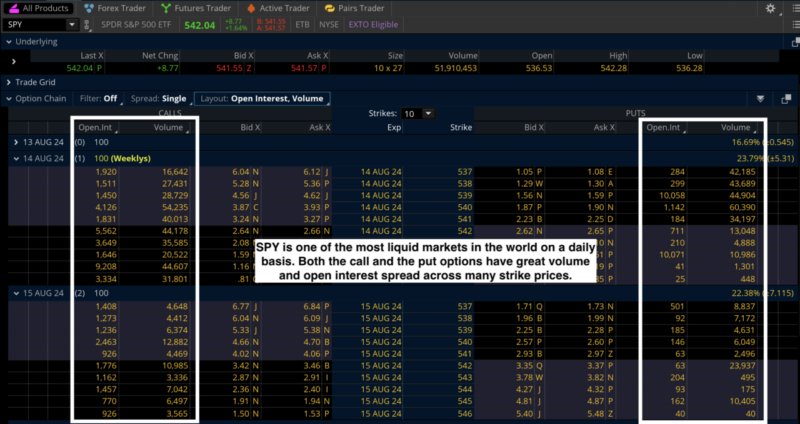Screen dimensions: 800x424
Task: Click the call volume cell 54,235
Action: click(x=173, y=207)
